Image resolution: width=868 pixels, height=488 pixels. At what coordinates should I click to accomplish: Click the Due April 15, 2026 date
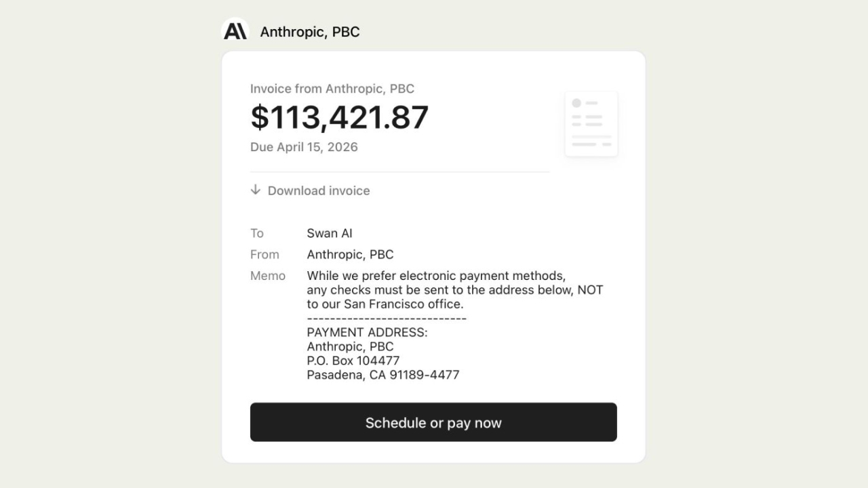(304, 147)
